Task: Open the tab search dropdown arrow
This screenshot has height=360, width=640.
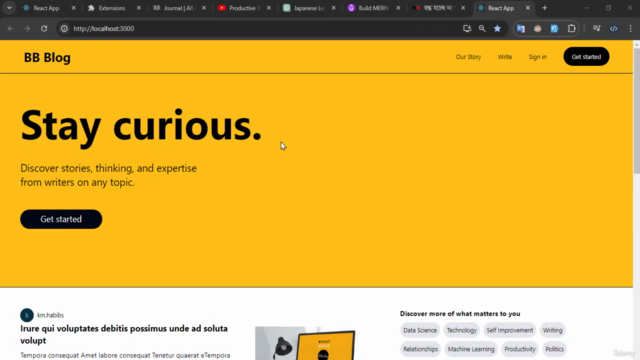Action: click(9, 8)
